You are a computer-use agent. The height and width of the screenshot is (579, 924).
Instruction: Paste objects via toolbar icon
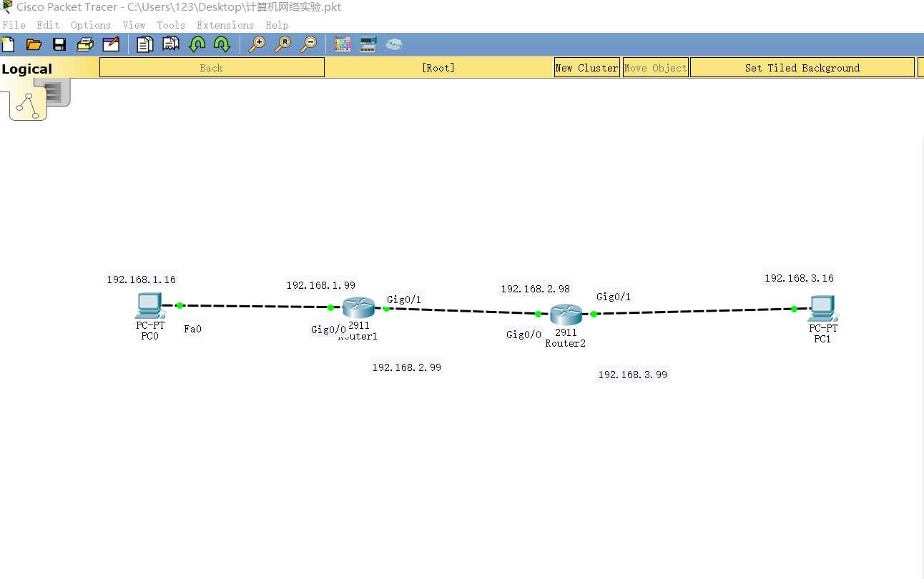click(171, 44)
